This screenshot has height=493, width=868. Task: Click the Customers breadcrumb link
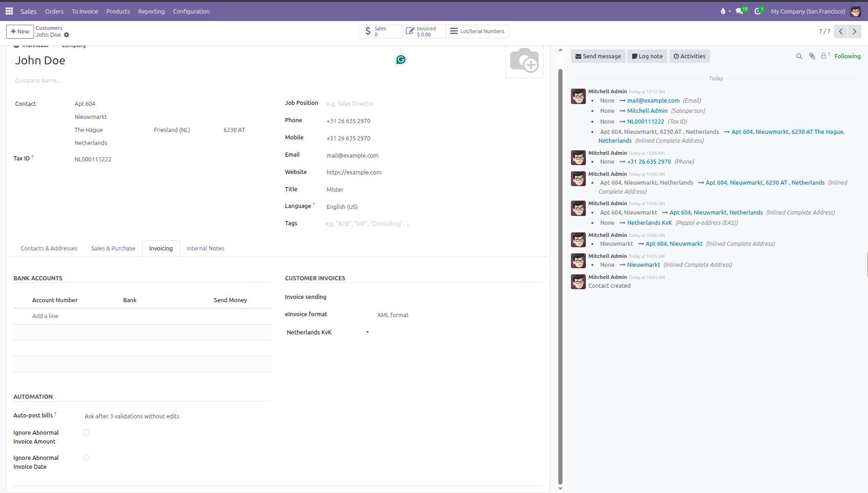pos(49,28)
